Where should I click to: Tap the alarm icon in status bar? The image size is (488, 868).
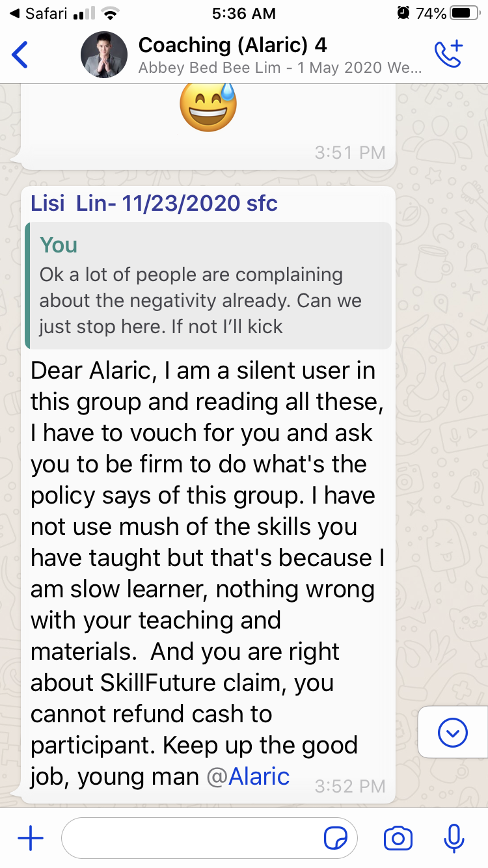click(x=403, y=13)
